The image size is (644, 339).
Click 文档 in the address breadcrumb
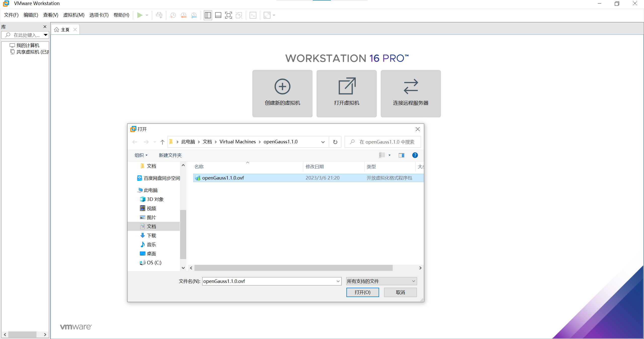coord(207,142)
